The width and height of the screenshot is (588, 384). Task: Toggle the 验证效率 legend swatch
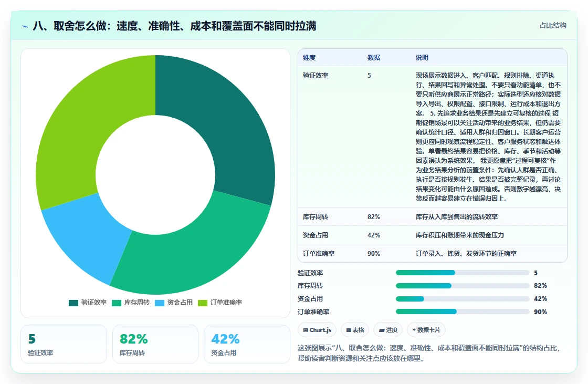point(73,303)
